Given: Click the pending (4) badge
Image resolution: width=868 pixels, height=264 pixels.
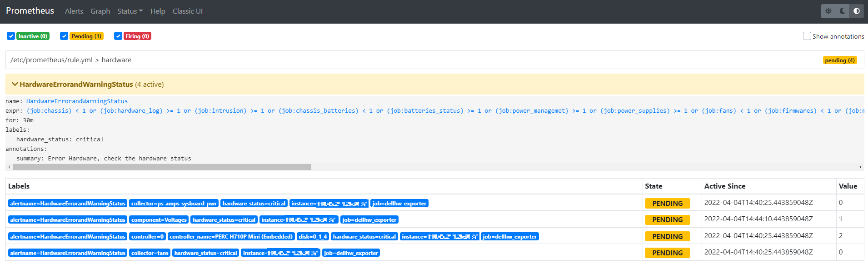Looking at the screenshot, I should (840, 60).
